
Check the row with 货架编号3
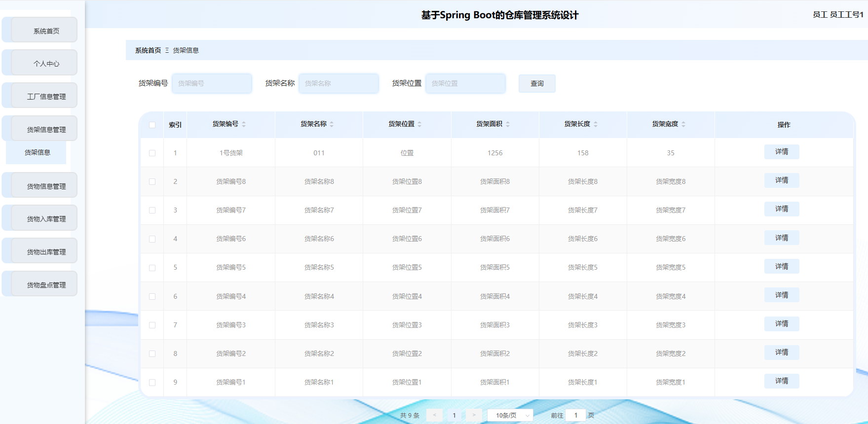tap(152, 325)
